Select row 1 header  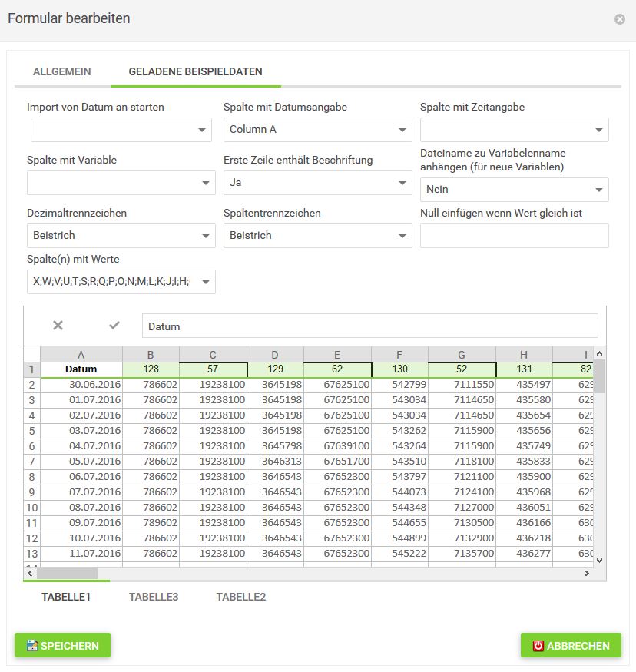pos(31,369)
